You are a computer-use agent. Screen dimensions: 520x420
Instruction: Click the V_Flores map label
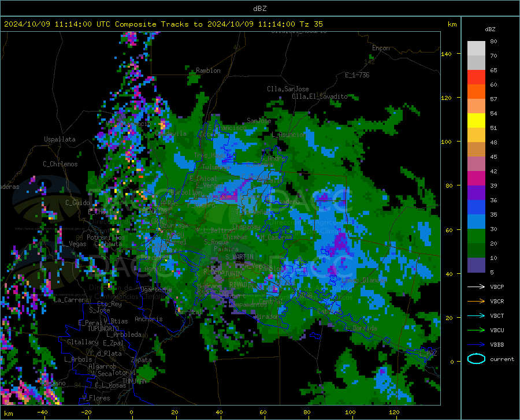point(96,398)
